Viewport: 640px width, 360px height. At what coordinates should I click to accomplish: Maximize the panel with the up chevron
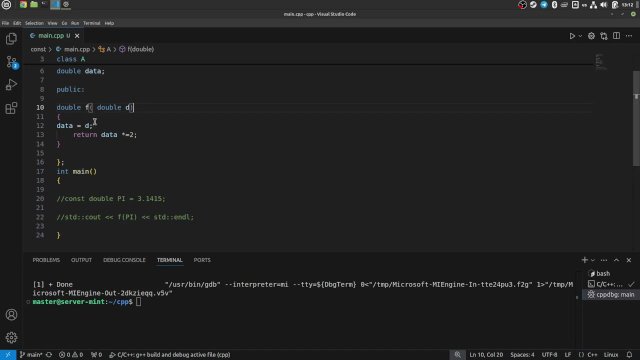pyautogui.click(x=616, y=260)
